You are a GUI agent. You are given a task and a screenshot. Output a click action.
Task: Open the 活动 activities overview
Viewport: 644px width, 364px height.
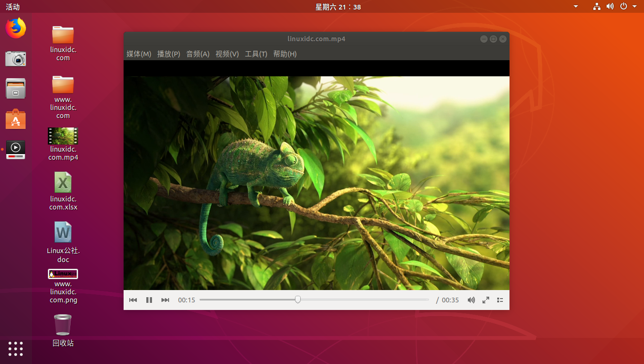pyautogui.click(x=13, y=7)
